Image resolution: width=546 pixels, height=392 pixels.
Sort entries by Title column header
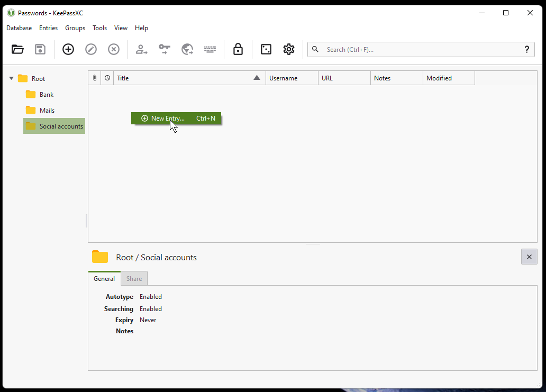click(x=190, y=78)
